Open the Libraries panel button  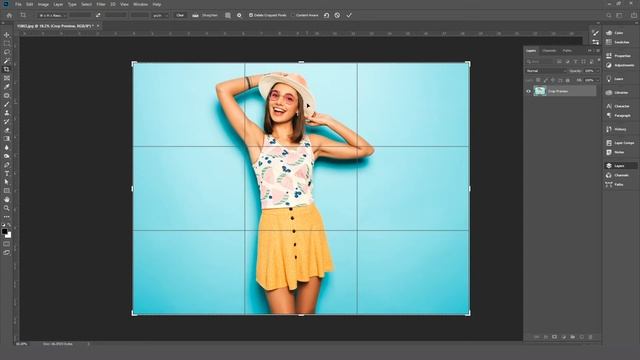[618, 93]
